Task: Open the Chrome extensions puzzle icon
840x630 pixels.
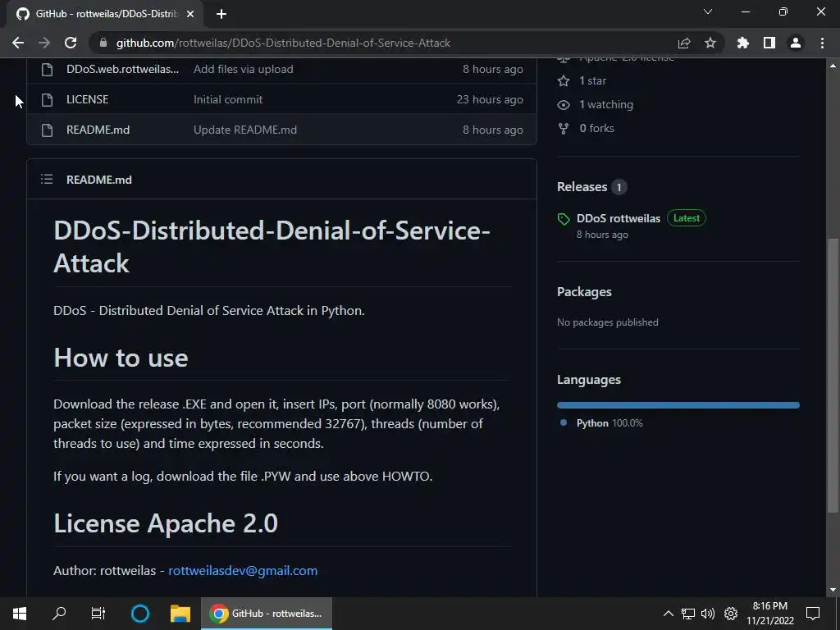Action: (x=743, y=43)
